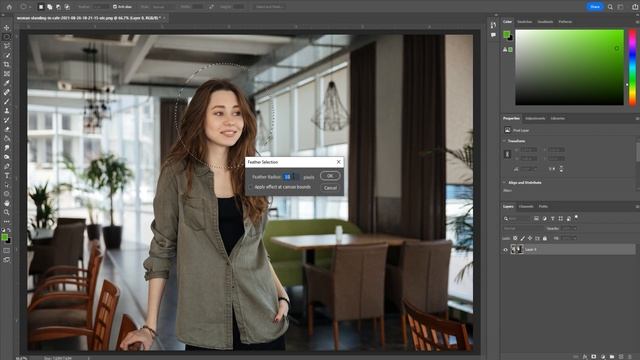Switch to the Libraries tab
The height and width of the screenshot is (360, 640).
click(558, 118)
